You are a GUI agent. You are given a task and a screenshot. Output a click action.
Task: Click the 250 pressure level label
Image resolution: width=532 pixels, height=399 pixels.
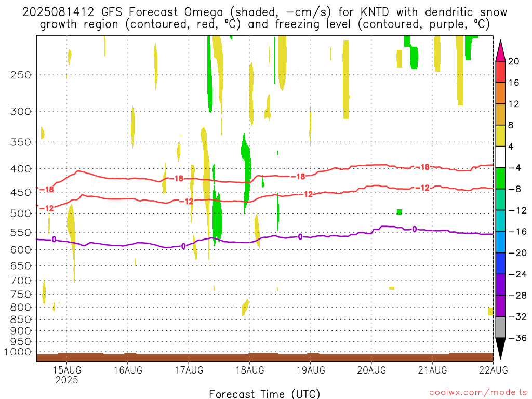tap(21, 75)
